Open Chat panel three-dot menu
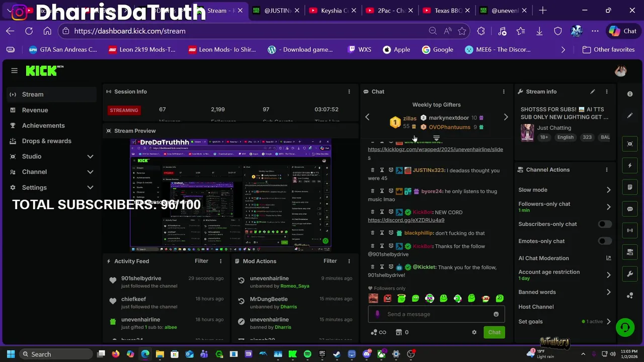Viewport: 644px width, 362px height. 504,92
